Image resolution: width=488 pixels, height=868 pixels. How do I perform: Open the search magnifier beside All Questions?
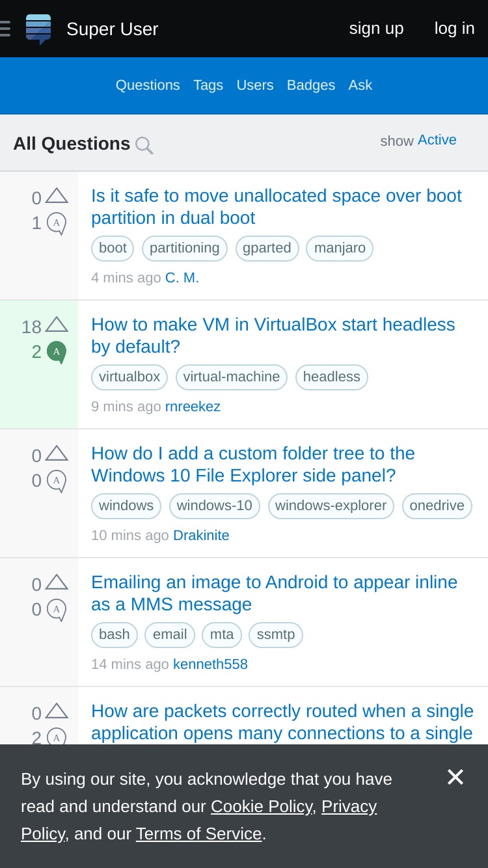pyautogui.click(x=144, y=145)
